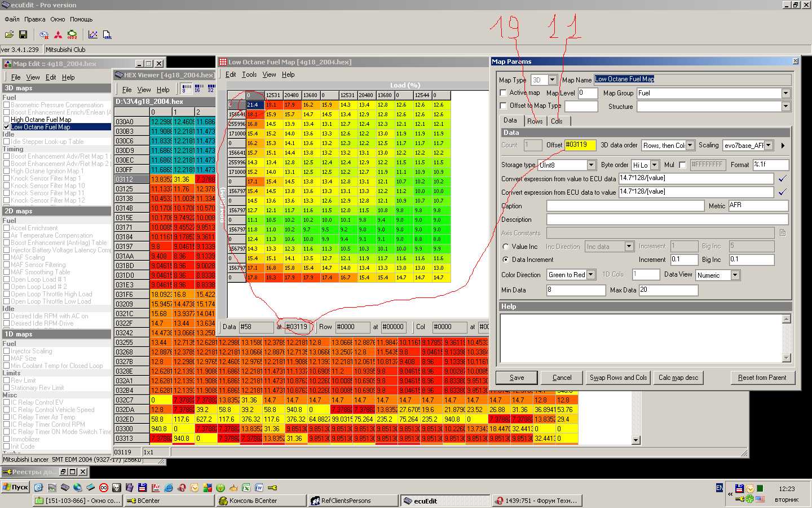The height and width of the screenshot is (508, 812).
Task: Toggle the Offset to Map Type checkbox
Action: pyautogui.click(x=504, y=106)
